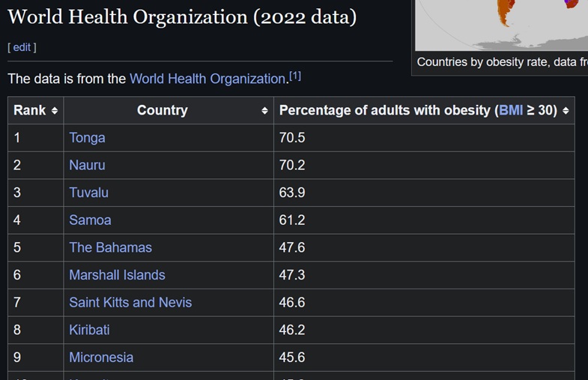Screen dimensions: 588x380
Task: Sort by obesity percentage column arrows
Action: (566, 111)
